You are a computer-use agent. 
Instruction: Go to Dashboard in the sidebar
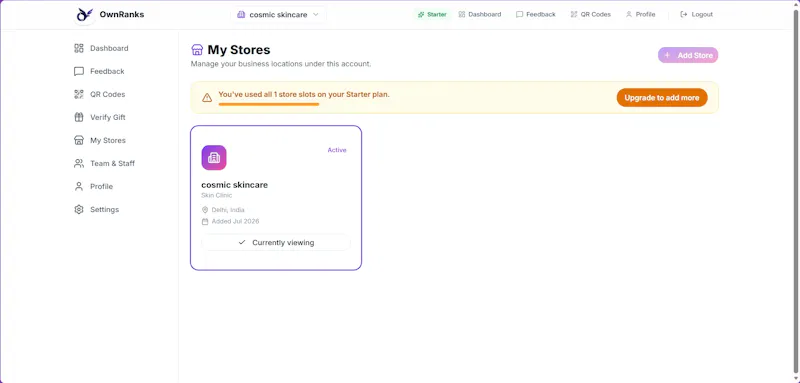point(101,48)
